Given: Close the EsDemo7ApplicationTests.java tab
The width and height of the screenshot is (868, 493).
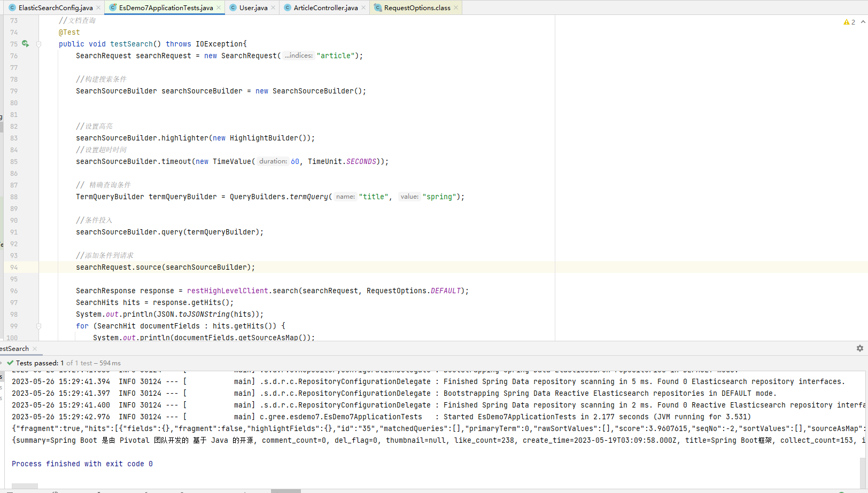Looking at the screenshot, I should click(x=219, y=7).
